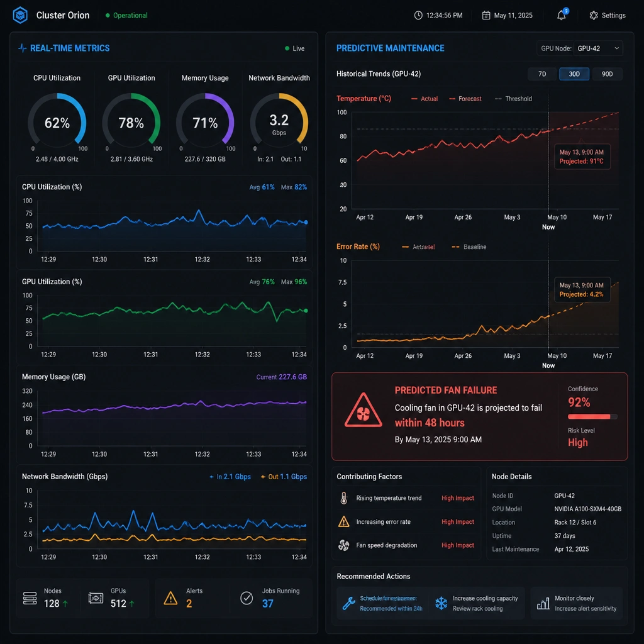The height and width of the screenshot is (644, 644).
Task: Toggle the In 2.1 Gbps network series
Action: [x=230, y=477]
